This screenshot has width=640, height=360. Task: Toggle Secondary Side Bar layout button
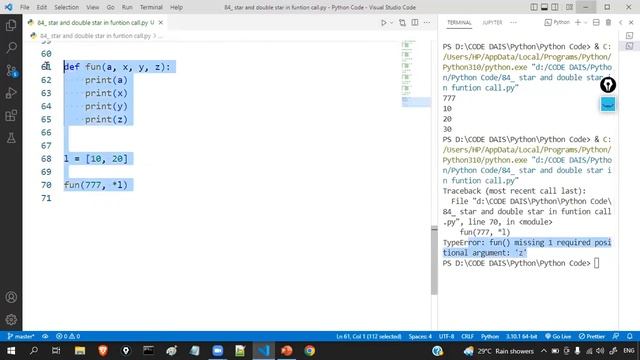[x=555, y=7]
